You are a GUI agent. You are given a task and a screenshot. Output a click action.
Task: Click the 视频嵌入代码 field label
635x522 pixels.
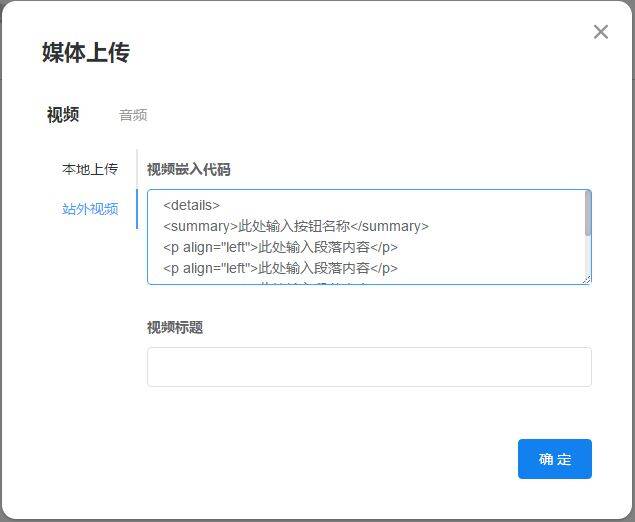pyautogui.click(x=189, y=169)
